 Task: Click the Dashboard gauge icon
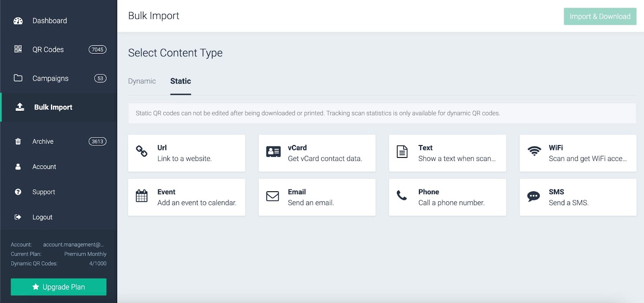[18, 21]
